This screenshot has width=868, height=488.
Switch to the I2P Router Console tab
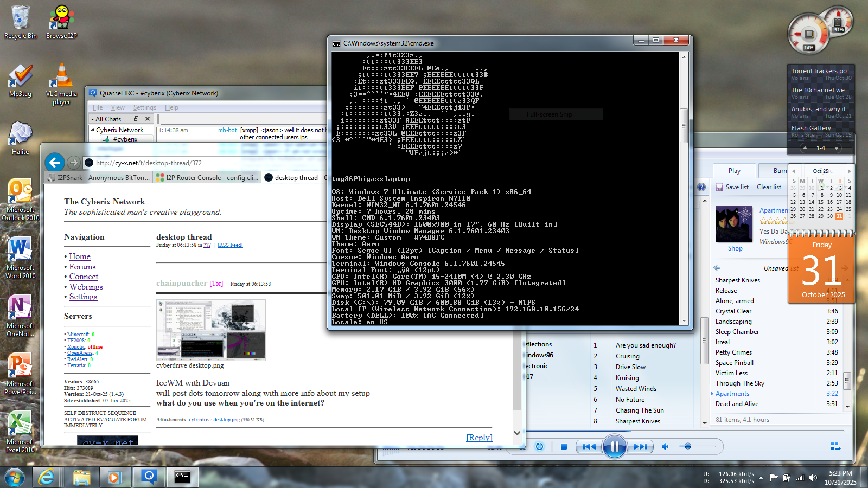pos(207,177)
